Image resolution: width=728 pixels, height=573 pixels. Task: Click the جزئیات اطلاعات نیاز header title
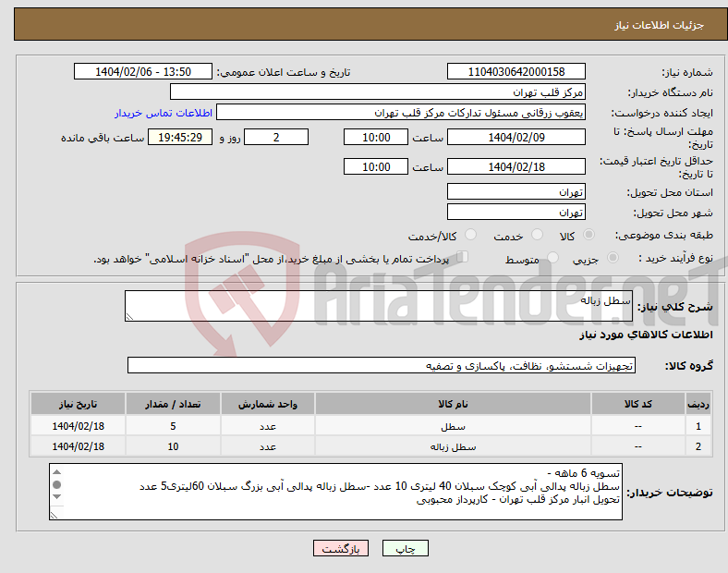coord(660,25)
